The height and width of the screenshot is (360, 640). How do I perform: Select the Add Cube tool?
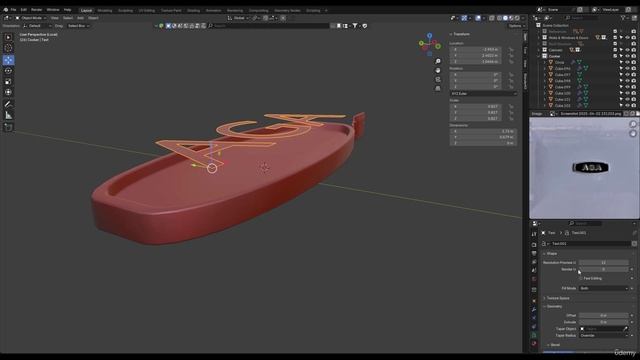(8, 127)
